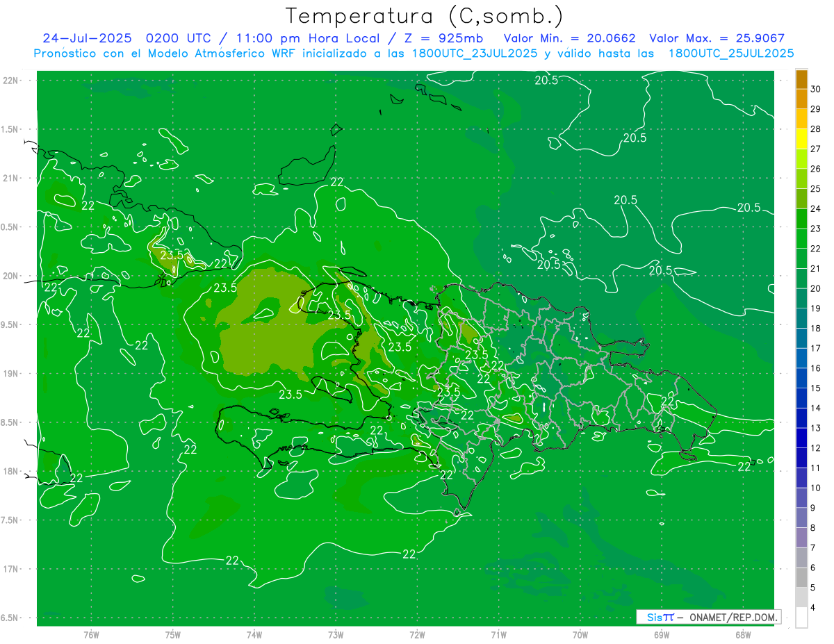Screen dimensions: 834x644
Task: Click the legend value "30"
Action: point(816,89)
